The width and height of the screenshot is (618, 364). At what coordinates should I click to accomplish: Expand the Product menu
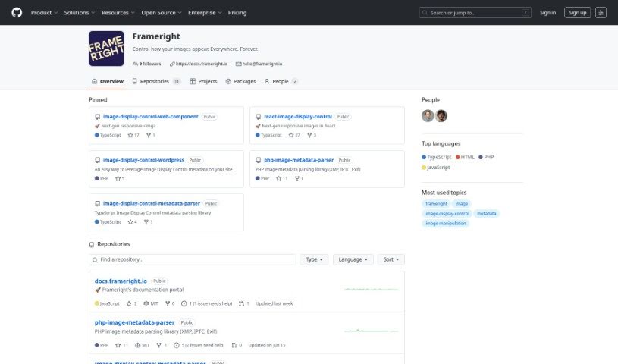(44, 12)
